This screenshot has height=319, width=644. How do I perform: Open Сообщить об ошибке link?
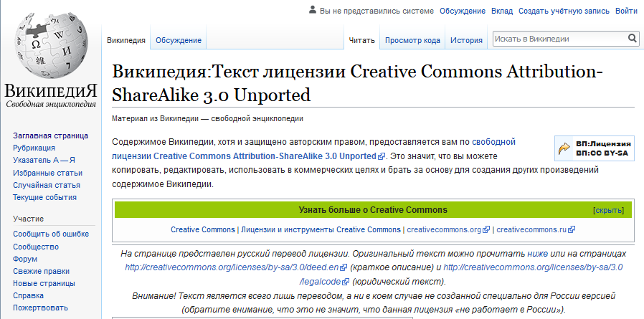point(51,234)
